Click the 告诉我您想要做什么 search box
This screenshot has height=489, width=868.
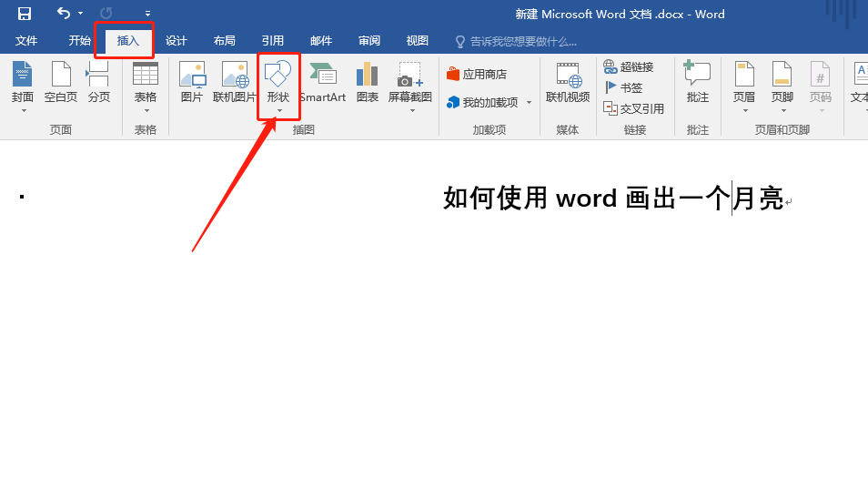516,42
